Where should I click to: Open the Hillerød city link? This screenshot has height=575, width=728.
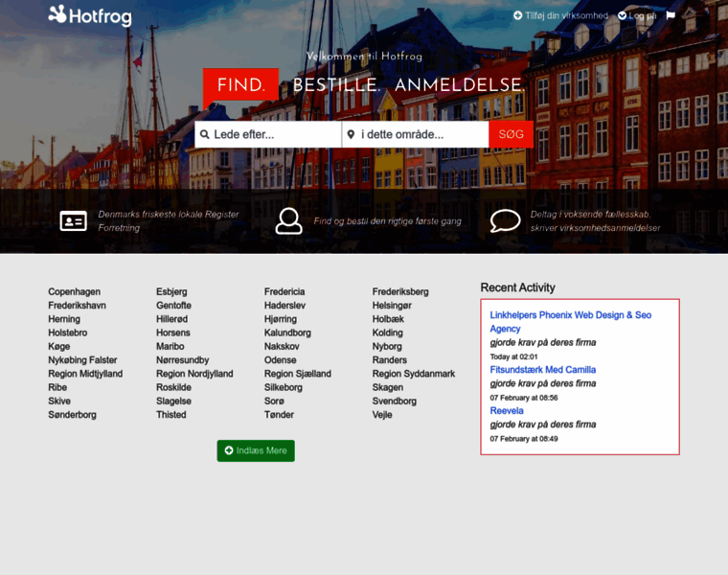(171, 319)
